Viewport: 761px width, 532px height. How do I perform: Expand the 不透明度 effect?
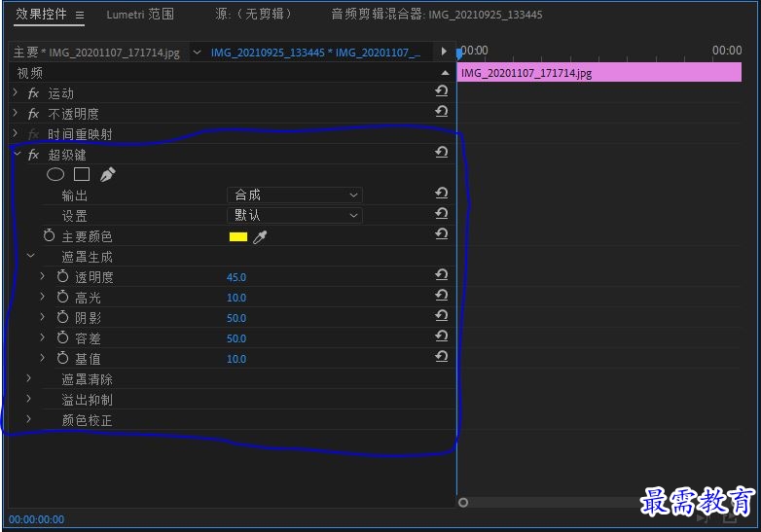[15, 113]
